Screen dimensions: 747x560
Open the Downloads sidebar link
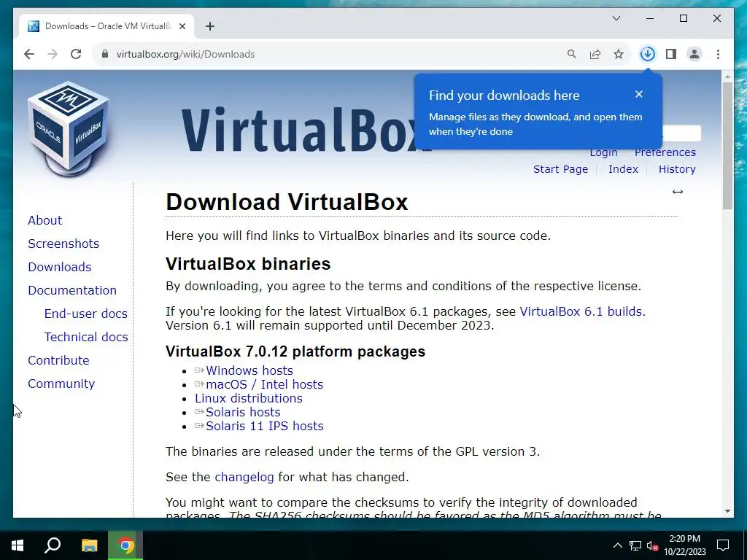pyautogui.click(x=60, y=267)
